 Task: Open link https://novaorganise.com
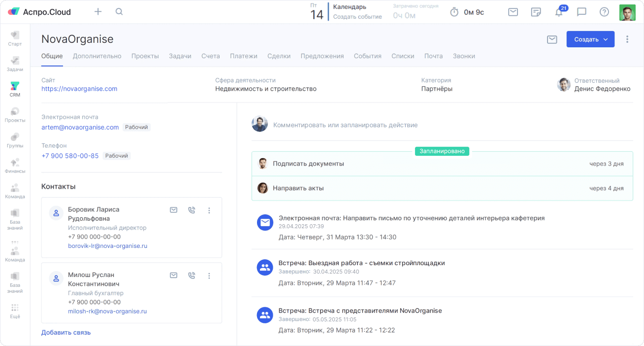click(79, 89)
